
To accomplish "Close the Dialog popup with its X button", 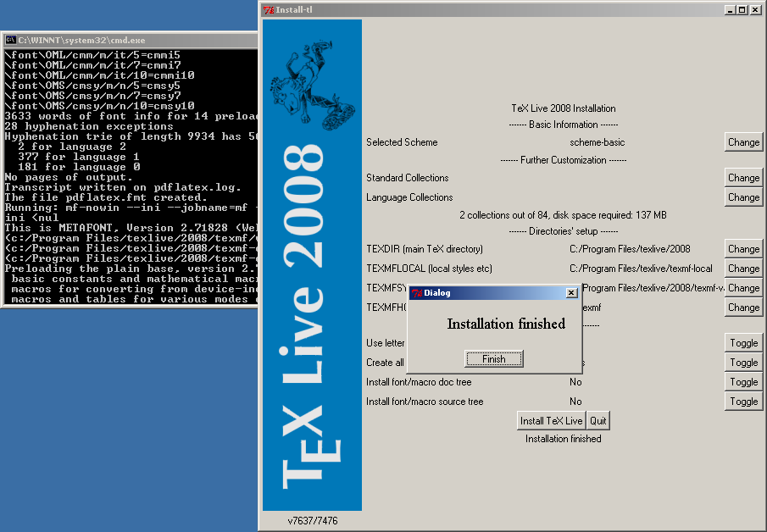I will [x=571, y=293].
